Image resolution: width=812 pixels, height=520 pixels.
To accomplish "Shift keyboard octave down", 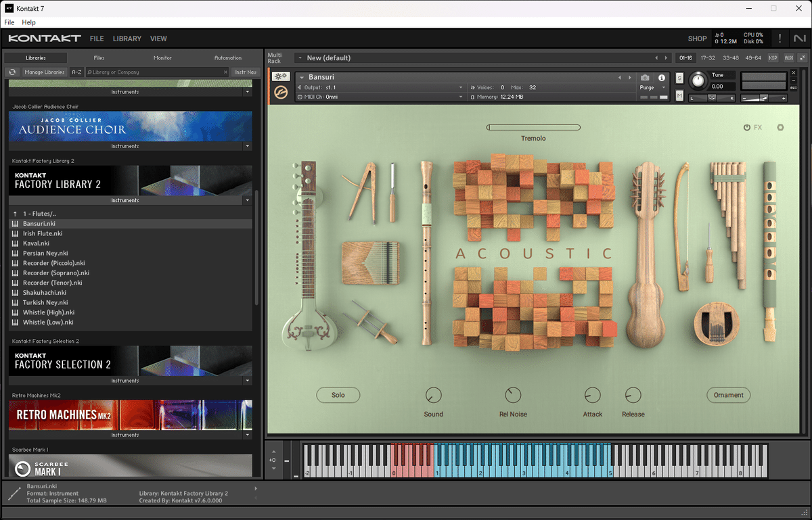I will 273,469.
